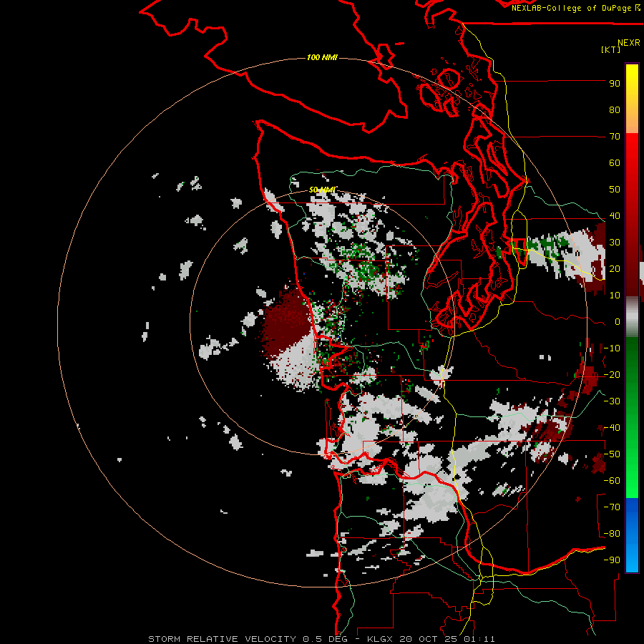Click the -60 value on the velocity scale
This screenshot has height=644, width=644.
click(x=612, y=481)
